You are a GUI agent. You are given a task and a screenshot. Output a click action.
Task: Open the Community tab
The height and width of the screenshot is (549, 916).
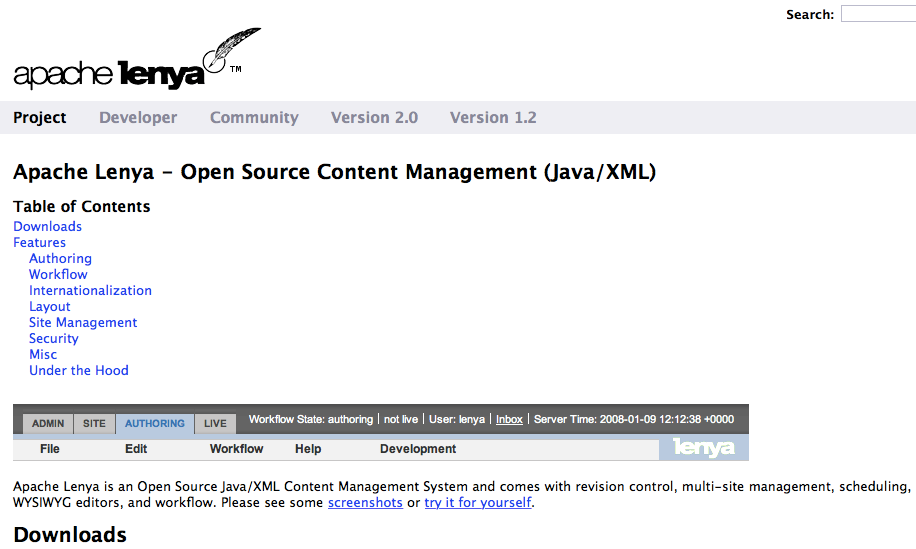[254, 117]
